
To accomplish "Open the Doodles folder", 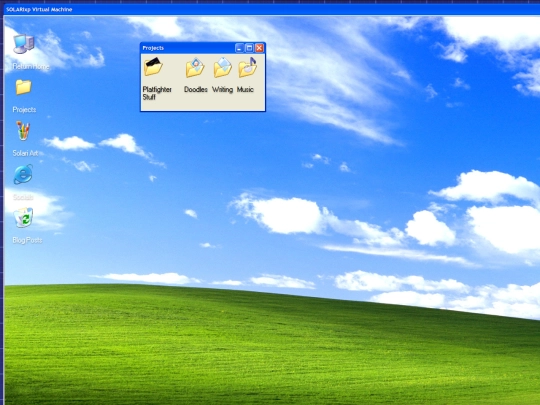I will pyautogui.click(x=195, y=68).
